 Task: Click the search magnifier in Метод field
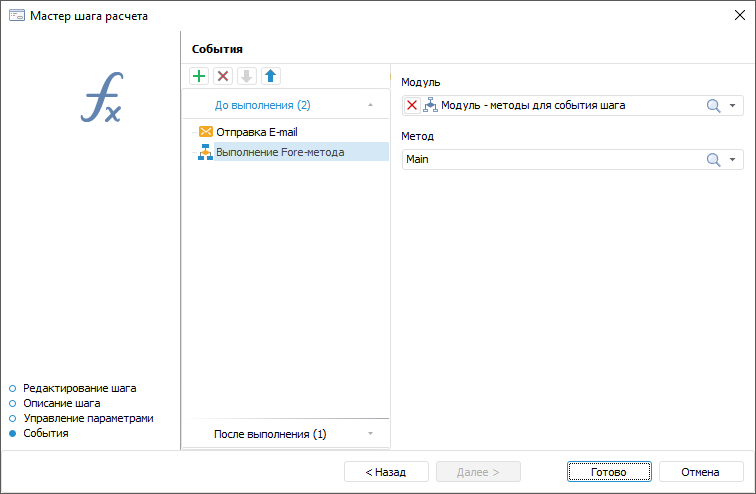click(714, 159)
